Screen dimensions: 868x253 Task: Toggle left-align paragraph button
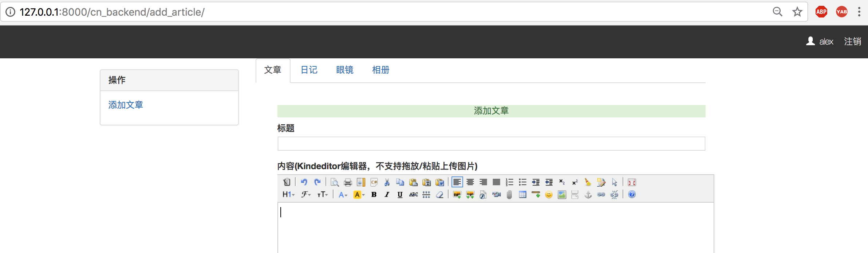point(457,182)
